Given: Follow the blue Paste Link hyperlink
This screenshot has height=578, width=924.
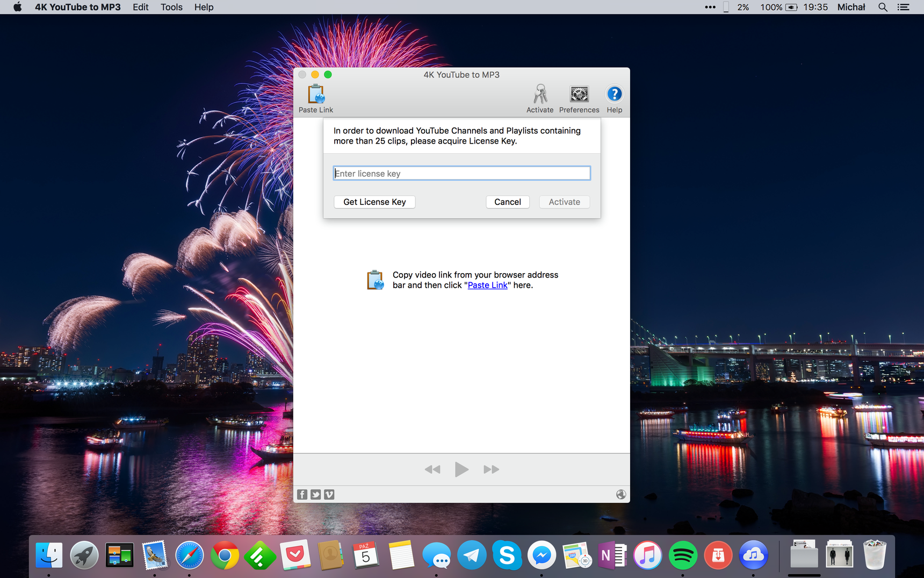Looking at the screenshot, I should coord(487,286).
